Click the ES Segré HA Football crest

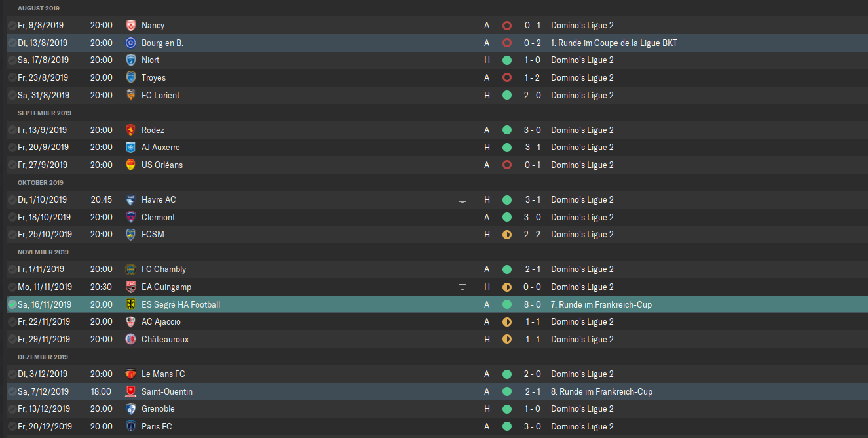[x=130, y=304]
